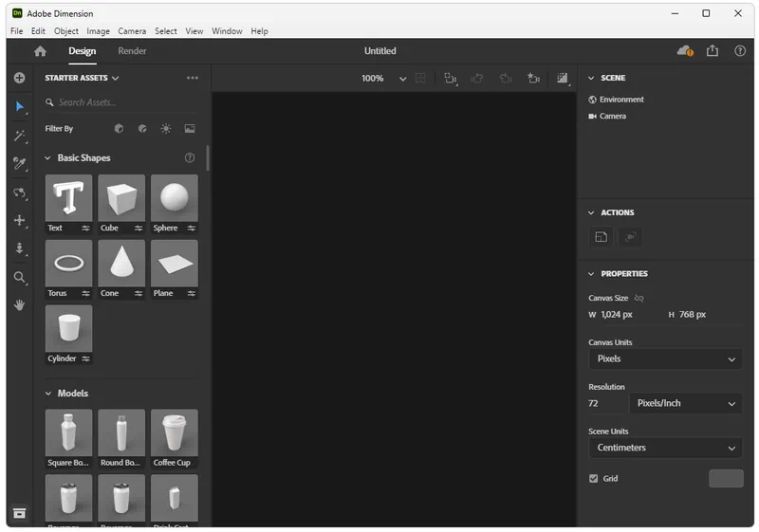Add the Cone shape thumbnail
The height and width of the screenshot is (532, 759).
pyautogui.click(x=121, y=263)
